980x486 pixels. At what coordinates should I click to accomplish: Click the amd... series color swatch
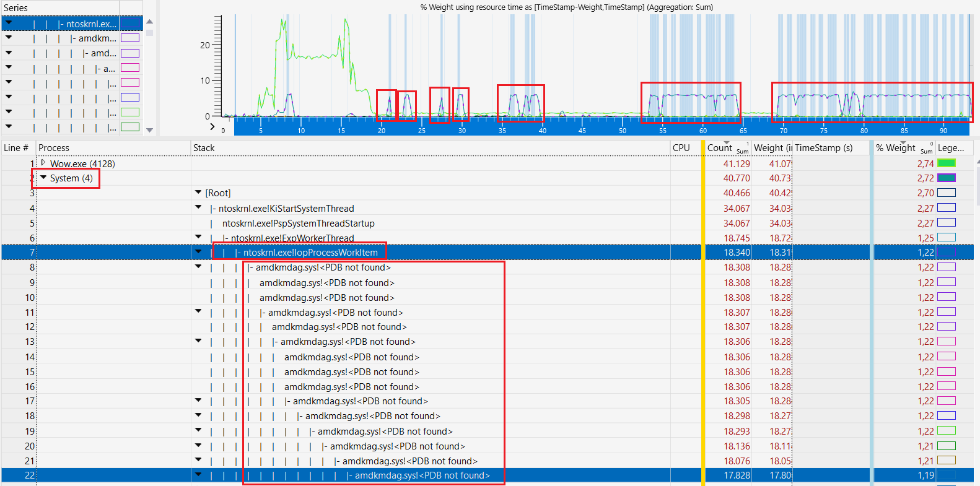click(130, 53)
